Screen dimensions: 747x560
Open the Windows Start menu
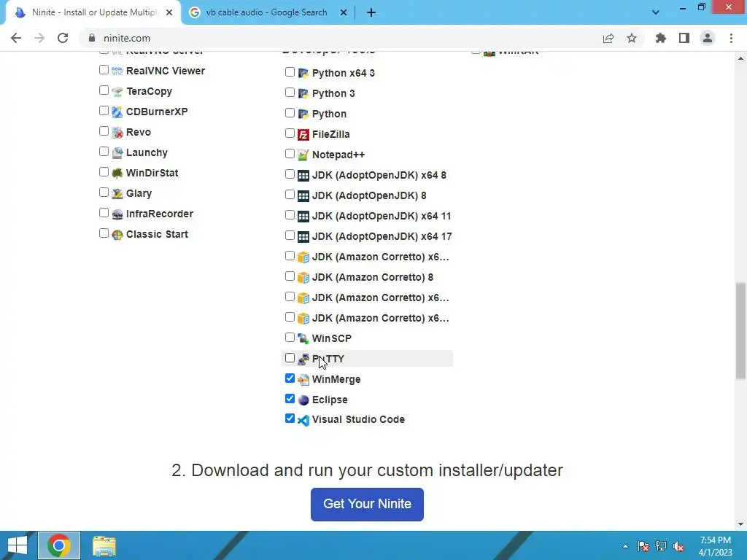[18, 545]
